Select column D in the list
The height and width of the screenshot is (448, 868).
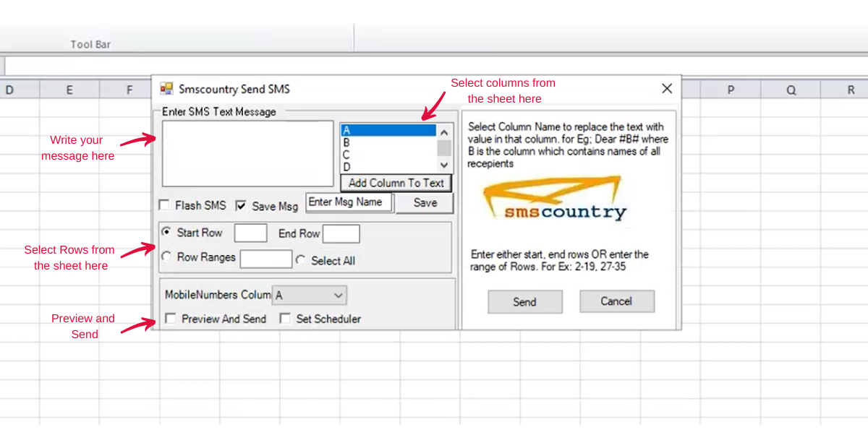click(388, 167)
